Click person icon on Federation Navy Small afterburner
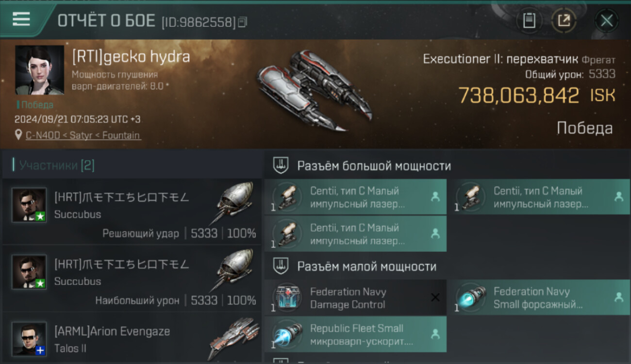631x364 pixels. [x=618, y=298]
